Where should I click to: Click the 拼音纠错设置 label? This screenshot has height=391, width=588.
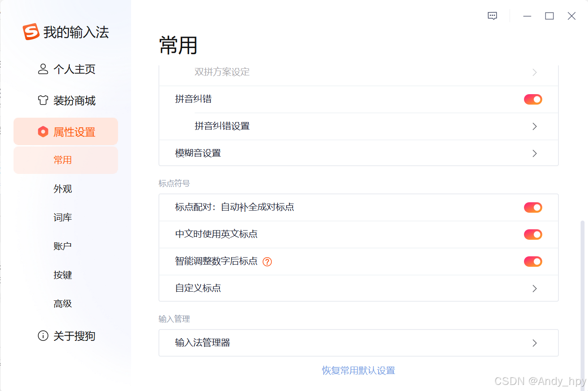click(222, 126)
